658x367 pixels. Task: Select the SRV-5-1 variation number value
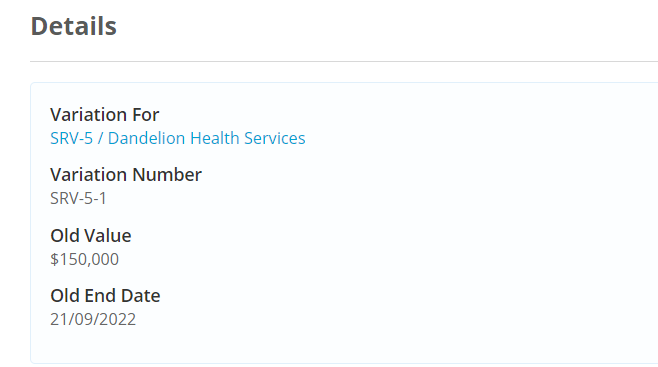pos(78,198)
